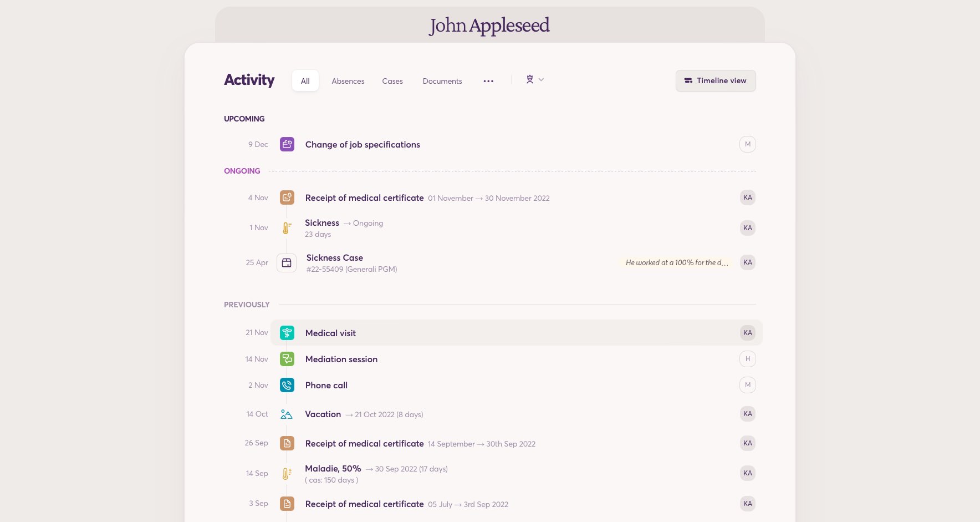The height and width of the screenshot is (522, 980).
Task: Click the Phone call icon
Action: 287,385
